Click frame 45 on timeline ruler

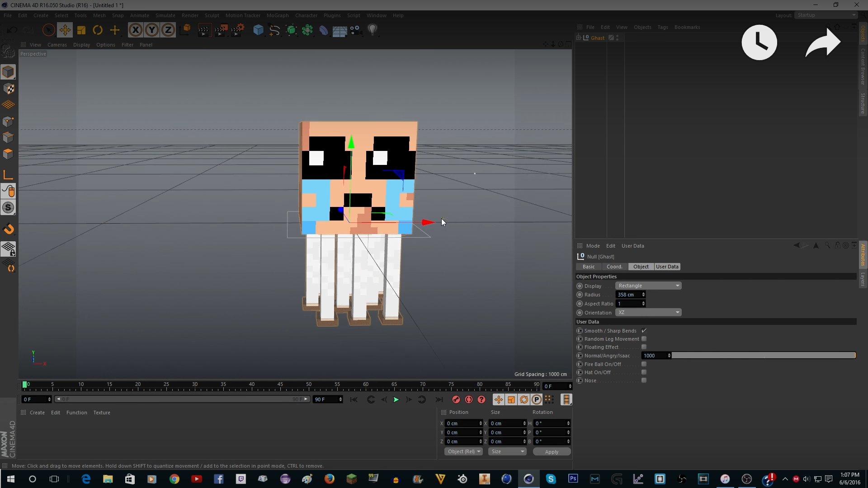280,385
